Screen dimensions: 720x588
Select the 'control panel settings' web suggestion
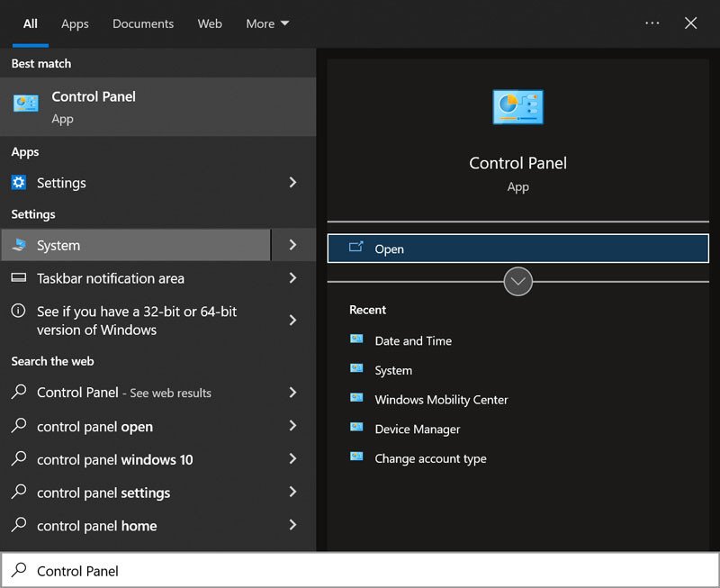103,493
